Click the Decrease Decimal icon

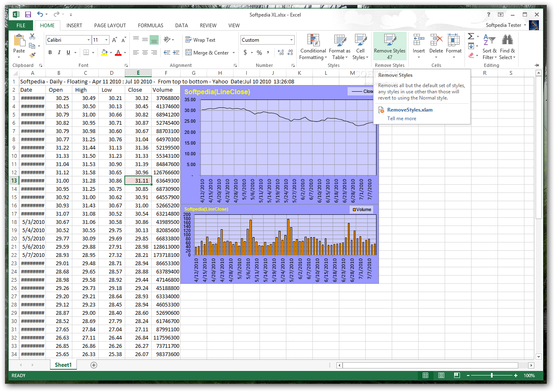(290, 52)
